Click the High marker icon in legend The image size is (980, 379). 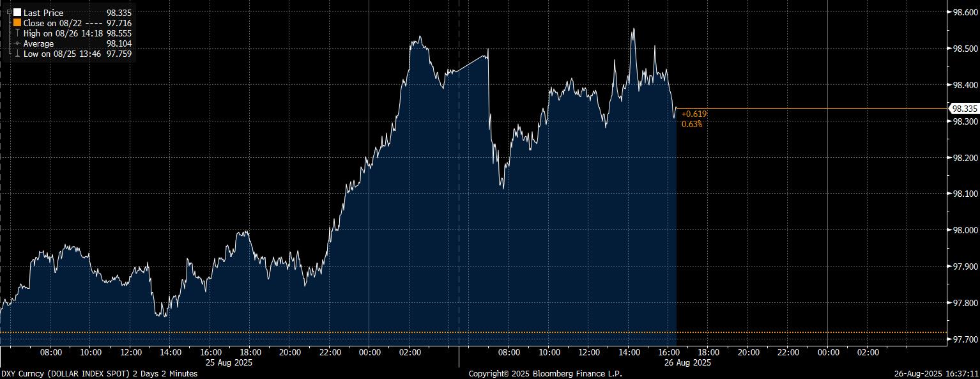17,33
